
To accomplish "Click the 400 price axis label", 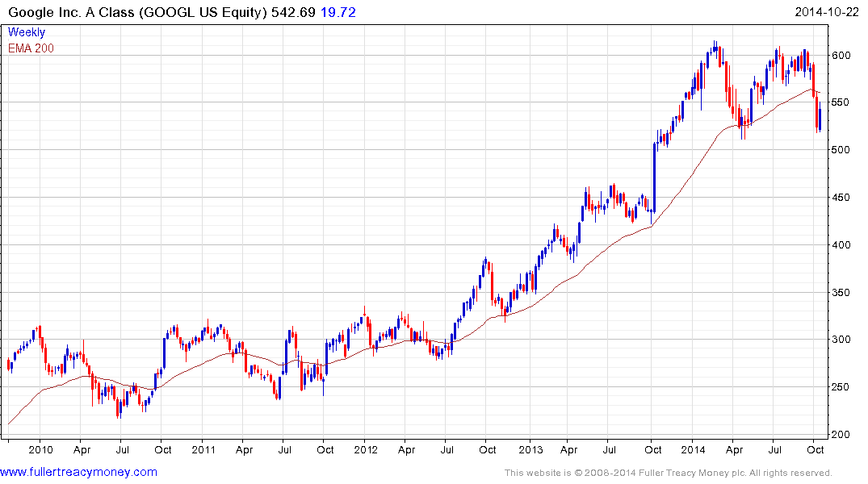I will [841, 245].
